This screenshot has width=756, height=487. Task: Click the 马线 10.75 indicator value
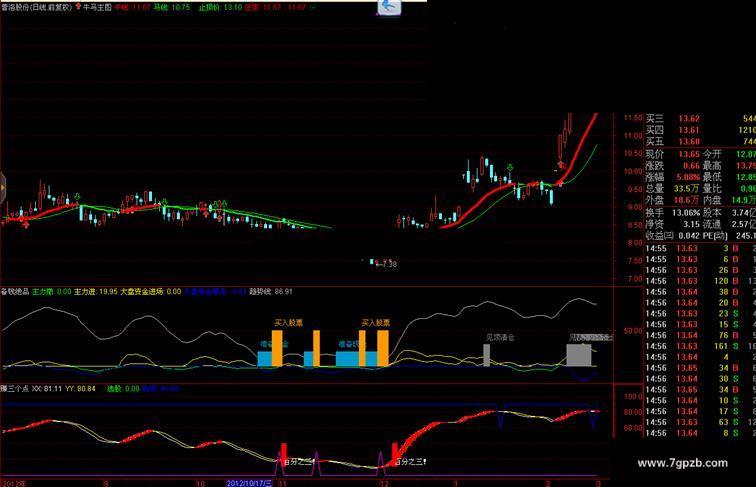coord(172,7)
